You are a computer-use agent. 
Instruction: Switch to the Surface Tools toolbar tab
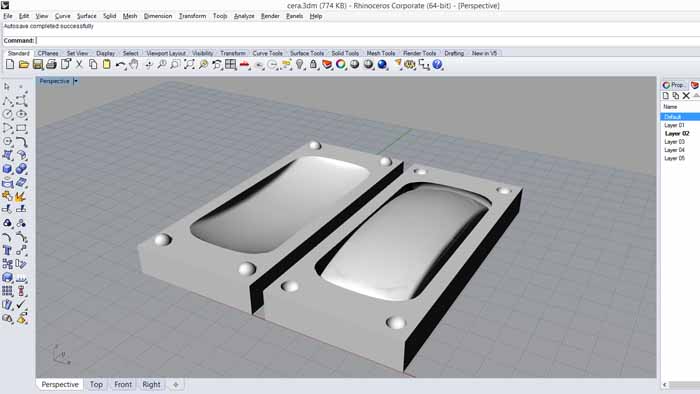click(x=307, y=53)
